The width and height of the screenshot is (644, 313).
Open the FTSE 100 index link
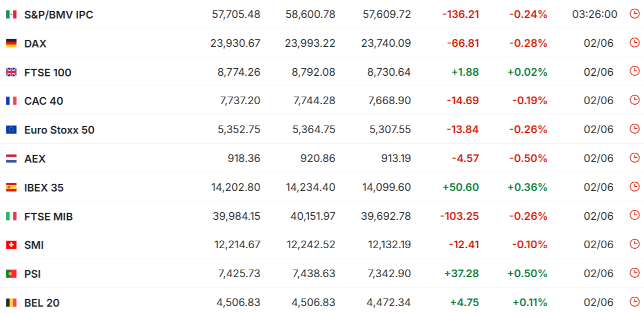click(47, 73)
